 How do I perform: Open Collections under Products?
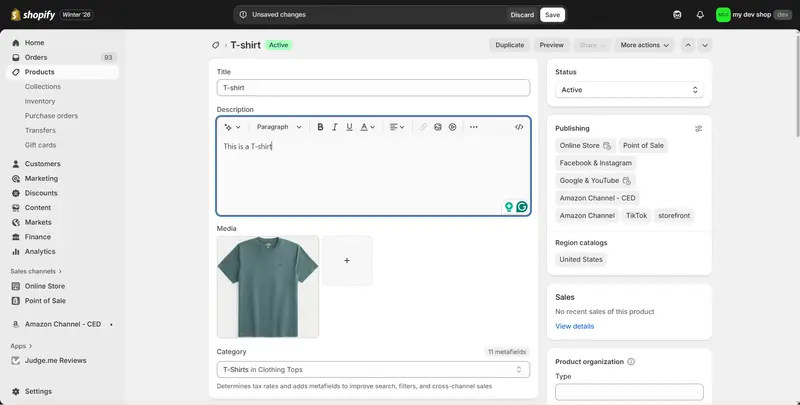(x=43, y=87)
